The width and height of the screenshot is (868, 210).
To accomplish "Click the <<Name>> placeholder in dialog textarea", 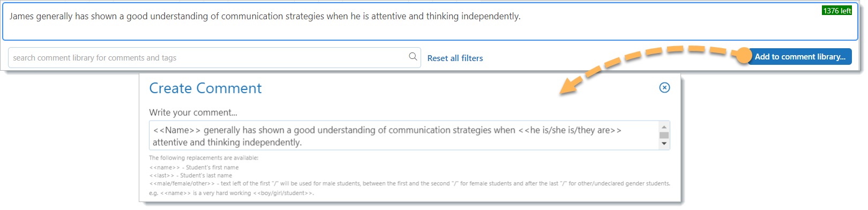I will click(177, 130).
